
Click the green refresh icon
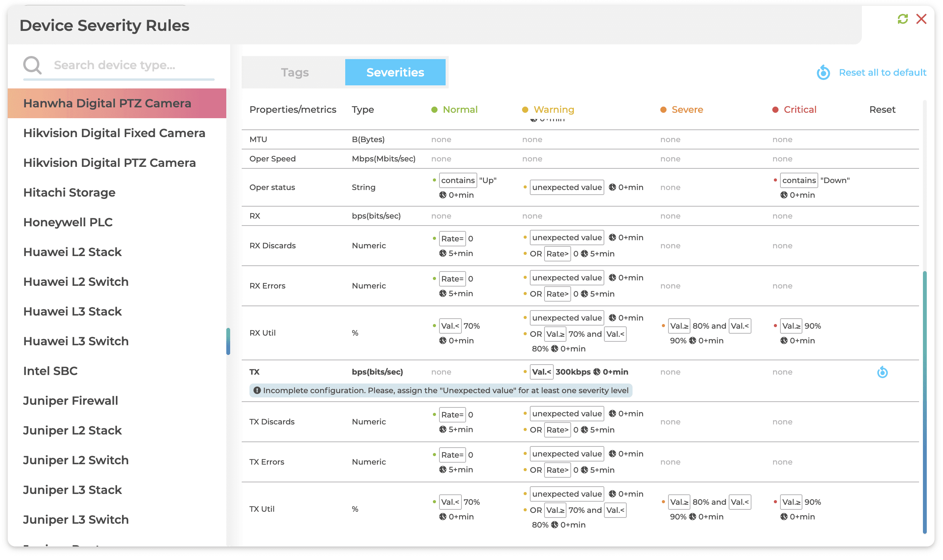click(x=902, y=19)
